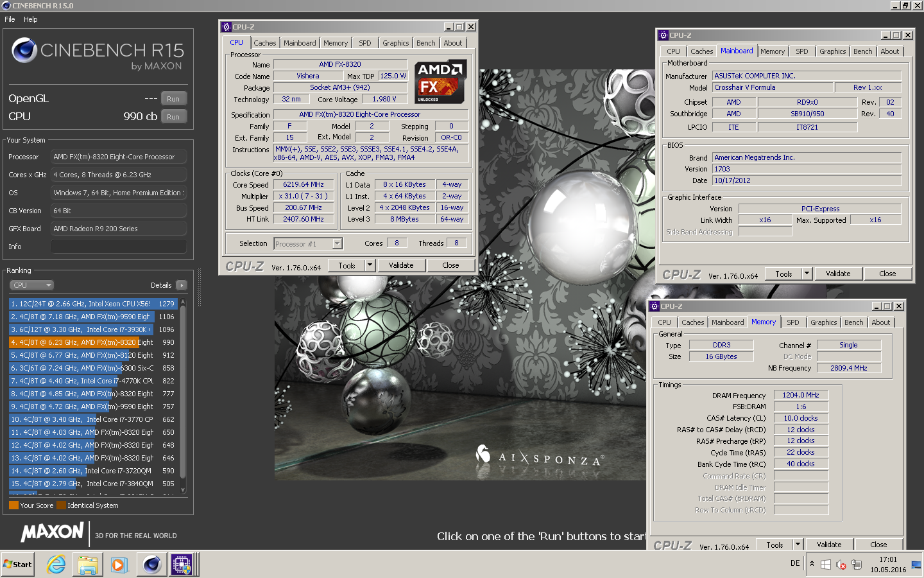This screenshot has height=578, width=924.
Task: Click the Crosshair V Formula model field
Action: pyautogui.click(x=773, y=87)
